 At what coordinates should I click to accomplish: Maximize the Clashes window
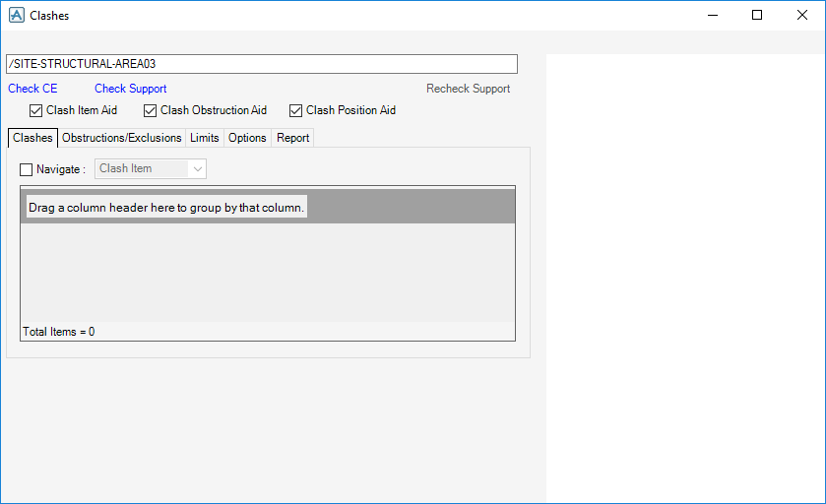point(757,16)
